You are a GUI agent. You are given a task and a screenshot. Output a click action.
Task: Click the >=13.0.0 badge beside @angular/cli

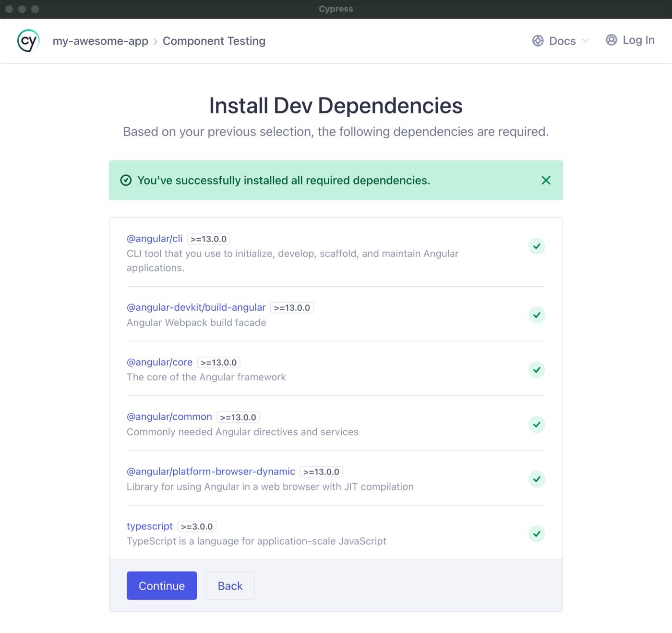[x=209, y=238]
